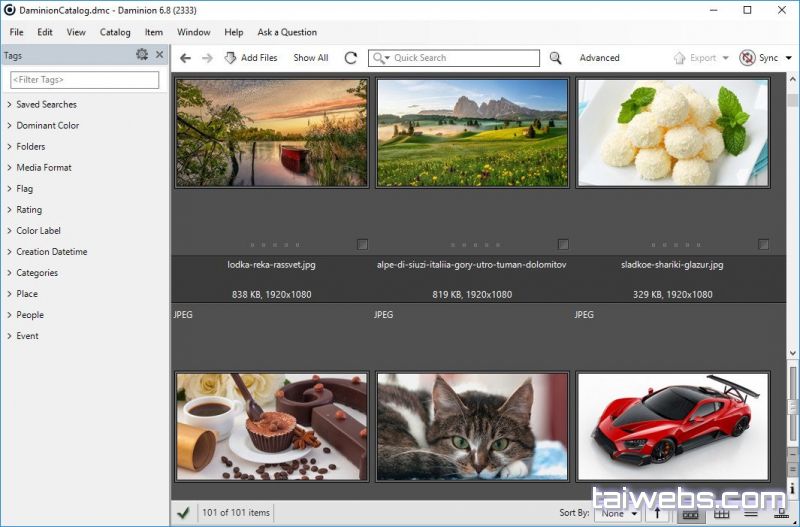The height and width of the screenshot is (527, 800).
Task: Open the Sort By dropdown
Action: click(617, 513)
